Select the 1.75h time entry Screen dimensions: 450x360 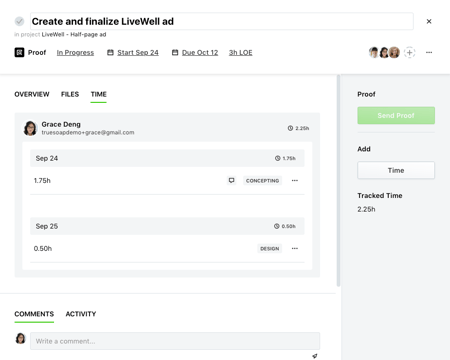coord(42,180)
